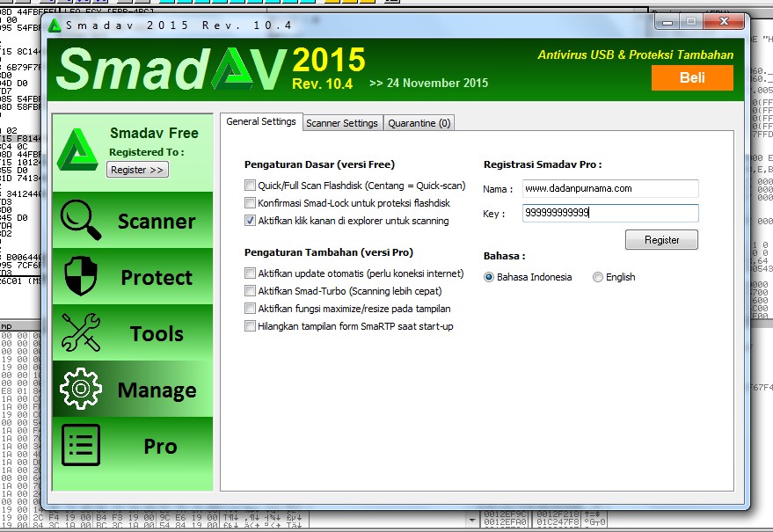Select the Manage sidebar label
Viewport: 773px width, 532px height.
point(157,390)
